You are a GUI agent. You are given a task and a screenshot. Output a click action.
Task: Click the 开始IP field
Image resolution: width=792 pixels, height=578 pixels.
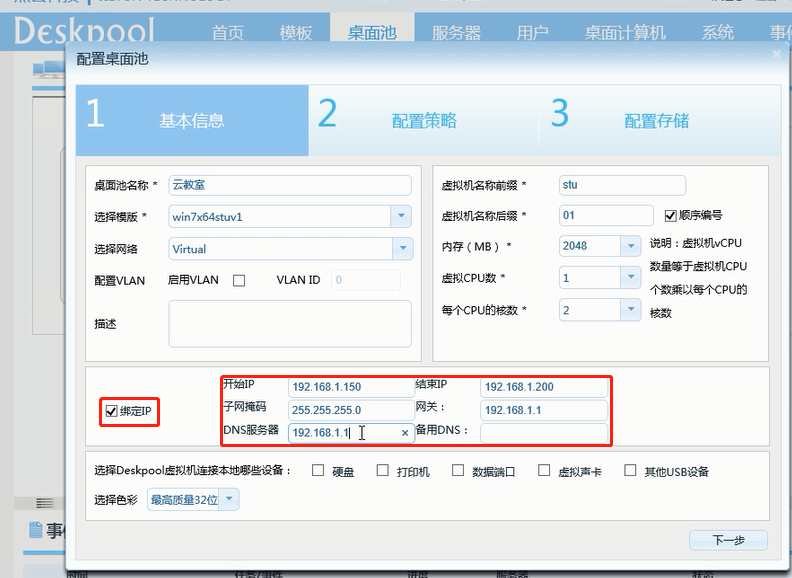(x=352, y=387)
